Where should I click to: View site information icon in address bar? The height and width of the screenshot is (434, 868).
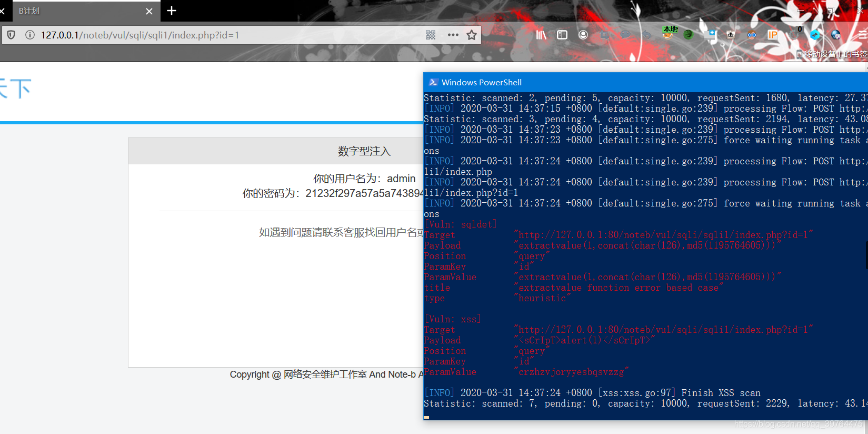pos(30,35)
